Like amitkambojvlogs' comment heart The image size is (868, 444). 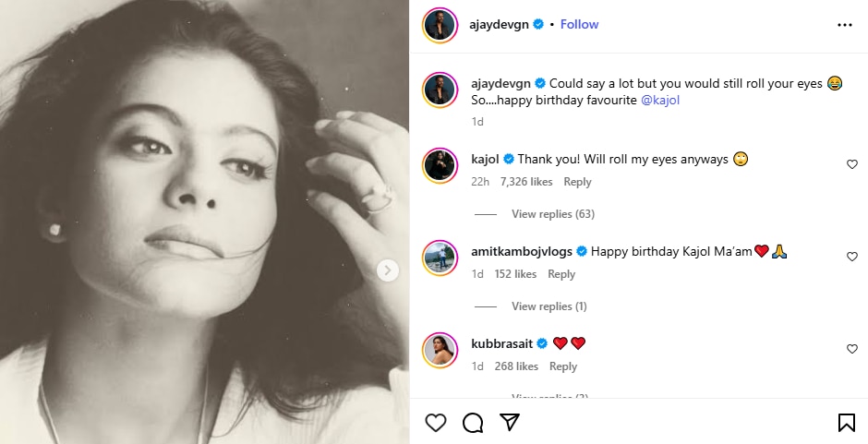(x=852, y=257)
